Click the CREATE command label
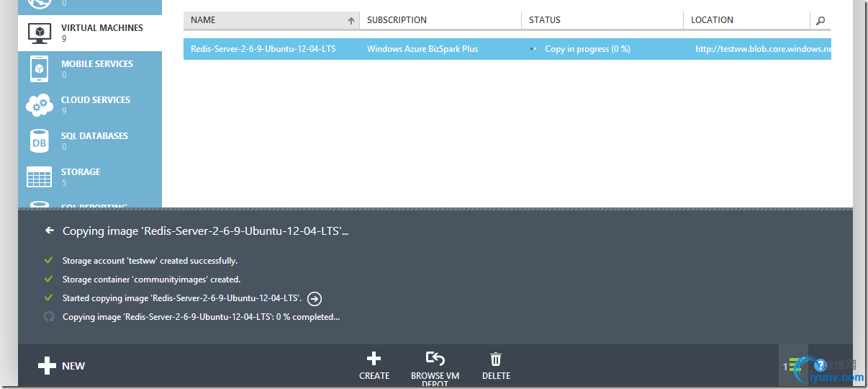The width and height of the screenshot is (868, 389). tap(374, 376)
